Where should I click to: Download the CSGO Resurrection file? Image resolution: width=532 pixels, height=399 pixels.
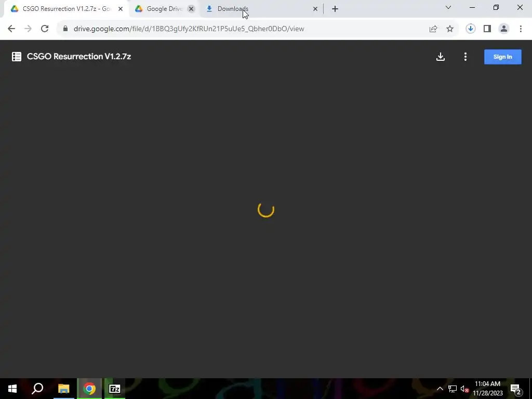tap(441, 57)
